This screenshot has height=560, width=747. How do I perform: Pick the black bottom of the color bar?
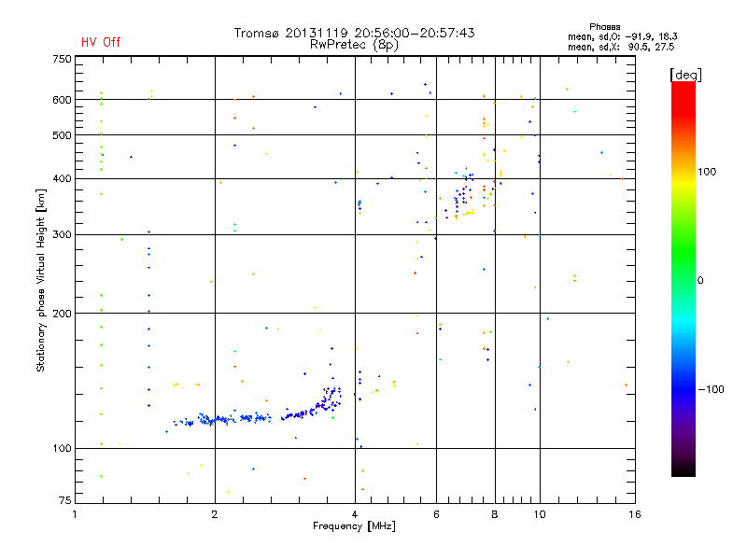pos(683,471)
